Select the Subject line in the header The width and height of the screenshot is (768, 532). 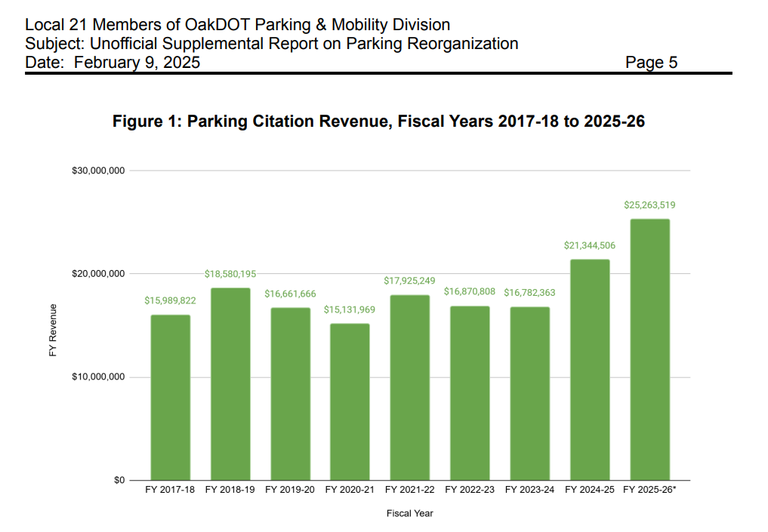tap(272, 44)
